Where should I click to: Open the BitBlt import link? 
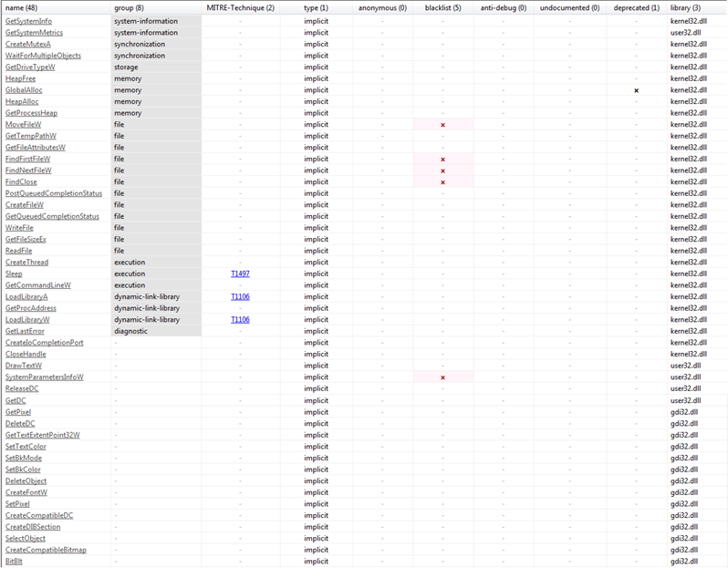point(14,562)
